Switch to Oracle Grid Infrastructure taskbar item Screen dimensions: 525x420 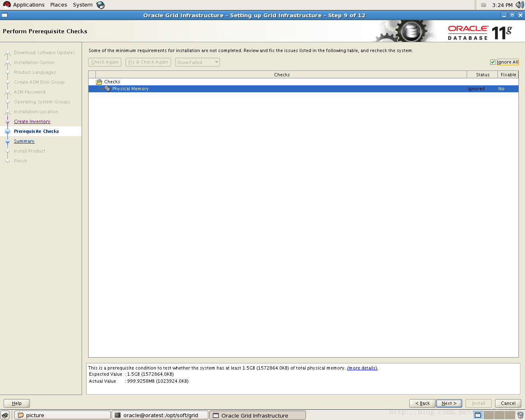pos(258,415)
